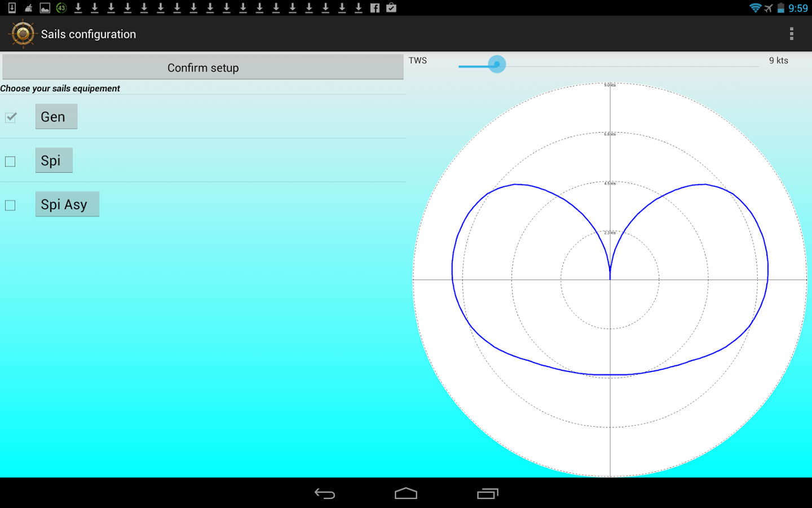Tap the battery status icon
This screenshot has width=812, height=508.
(x=781, y=8)
